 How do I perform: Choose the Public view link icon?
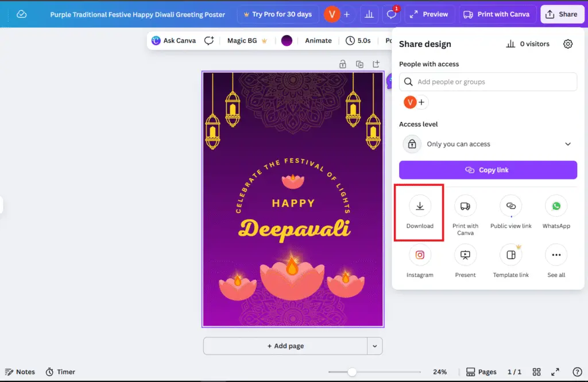point(510,206)
